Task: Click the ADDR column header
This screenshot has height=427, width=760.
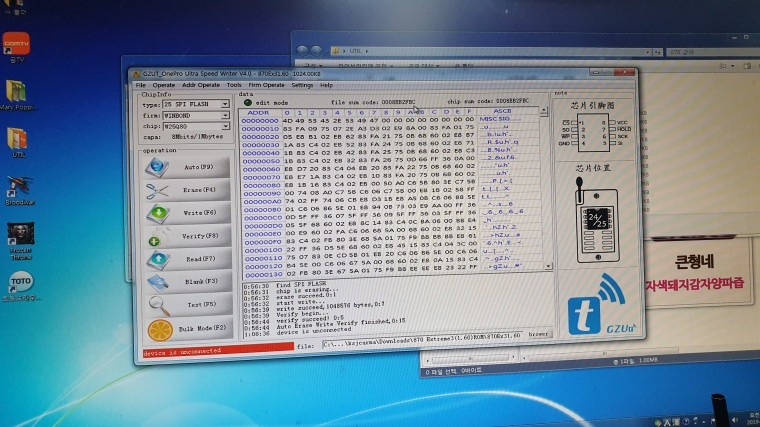Action: (x=258, y=112)
